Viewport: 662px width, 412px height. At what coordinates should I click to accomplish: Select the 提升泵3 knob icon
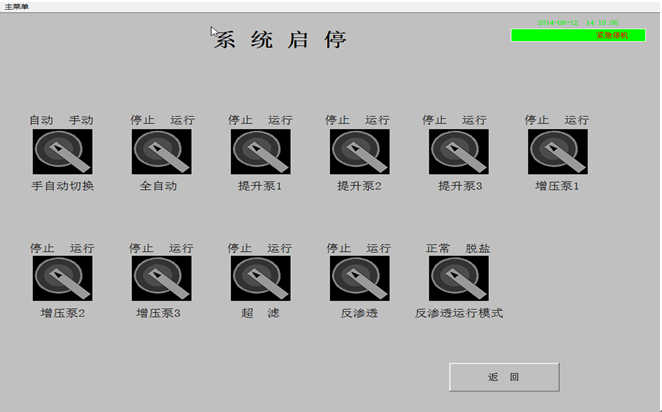459,152
